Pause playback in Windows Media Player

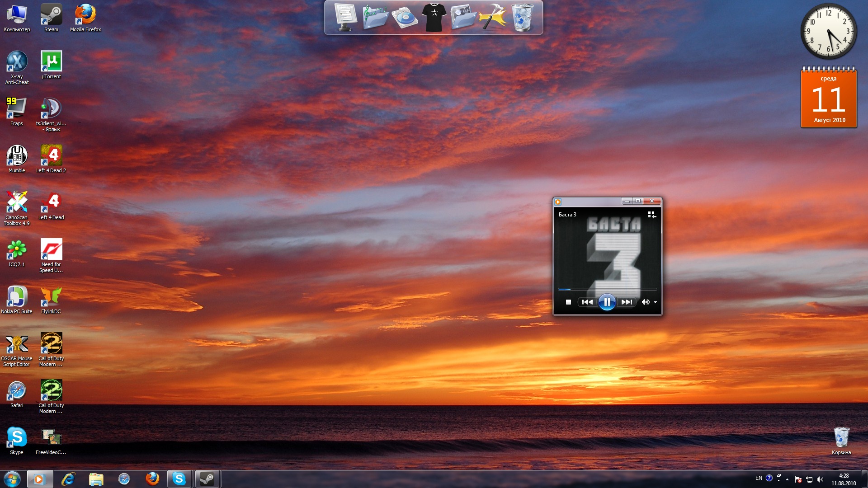(607, 302)
